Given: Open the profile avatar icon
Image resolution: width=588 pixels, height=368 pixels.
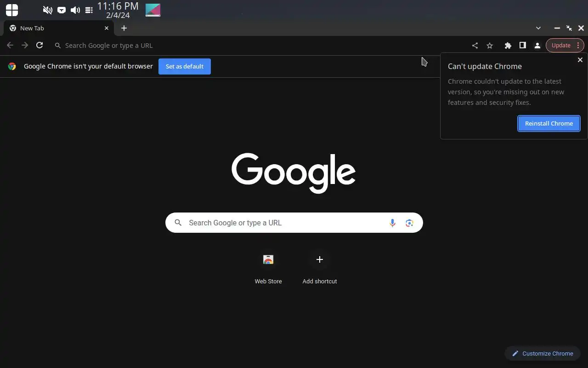Looking at the screenshot, I should click(537, 46).
